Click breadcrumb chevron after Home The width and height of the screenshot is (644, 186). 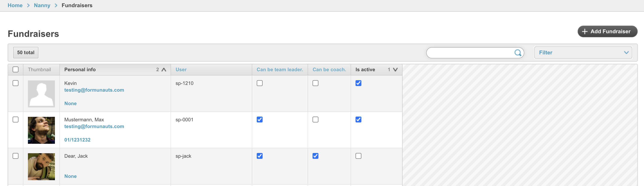pos(28,5)
